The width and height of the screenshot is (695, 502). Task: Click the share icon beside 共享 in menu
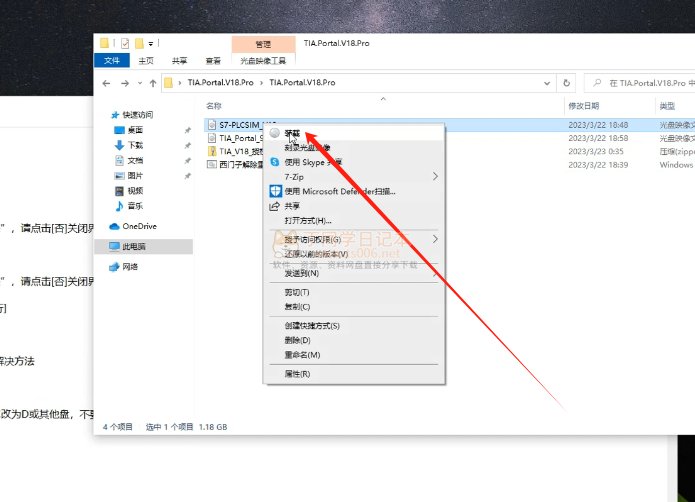[275, 206]
